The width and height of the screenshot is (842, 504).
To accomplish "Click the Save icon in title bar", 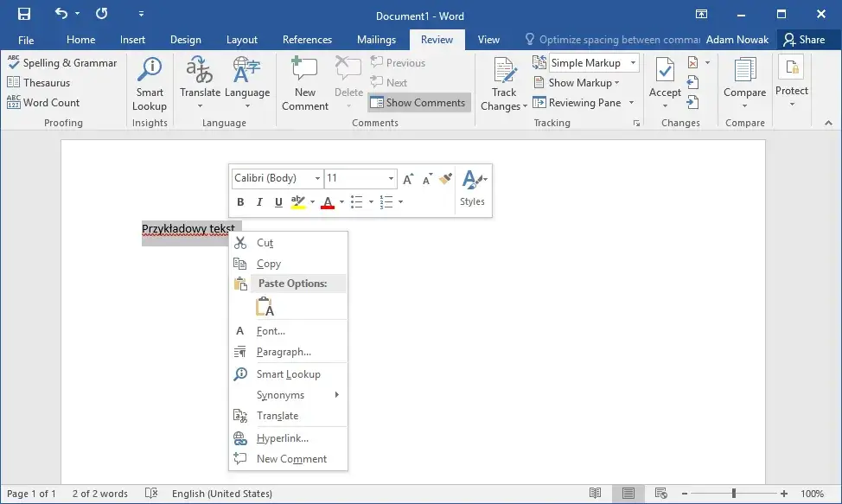I will pos(23,15).
